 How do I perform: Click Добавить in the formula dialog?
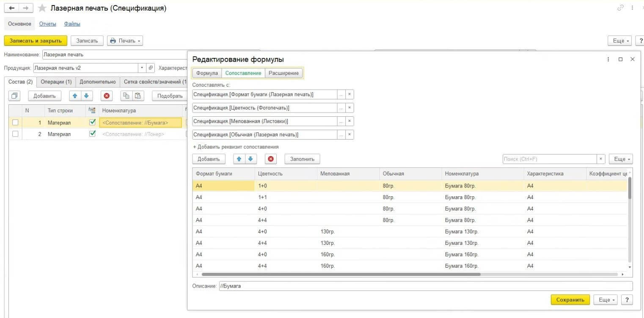[209, 159]
